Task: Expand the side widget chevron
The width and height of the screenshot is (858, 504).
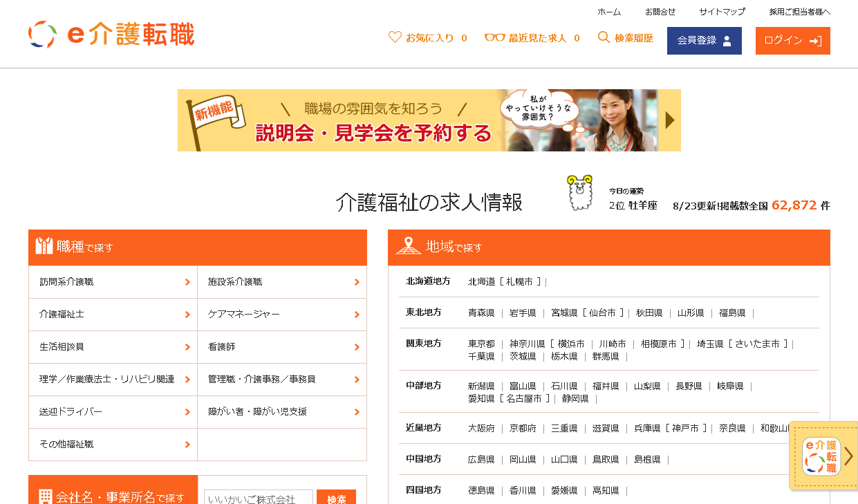Action: tap(848, 456)
